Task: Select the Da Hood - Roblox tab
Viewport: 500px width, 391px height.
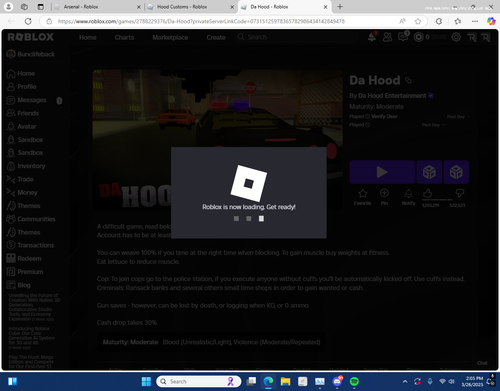Action: click(284, 7)
